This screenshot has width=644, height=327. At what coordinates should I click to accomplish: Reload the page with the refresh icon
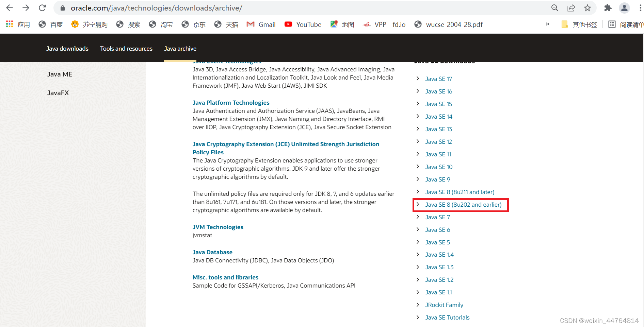(x=42, y=8)
